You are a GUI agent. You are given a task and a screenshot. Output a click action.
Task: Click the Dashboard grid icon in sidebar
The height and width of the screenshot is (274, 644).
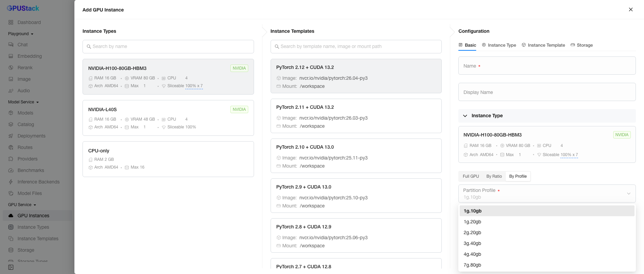(11, 22)
